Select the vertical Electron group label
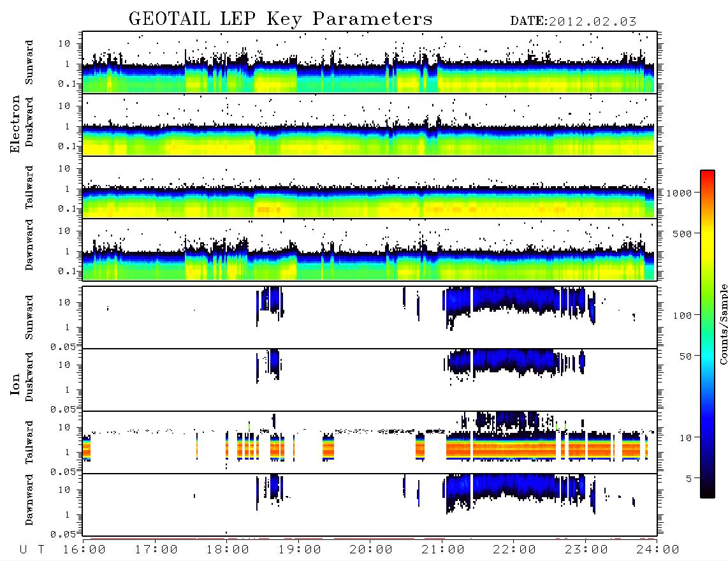The height and width of the screenshot is (561, 728). 15,124
